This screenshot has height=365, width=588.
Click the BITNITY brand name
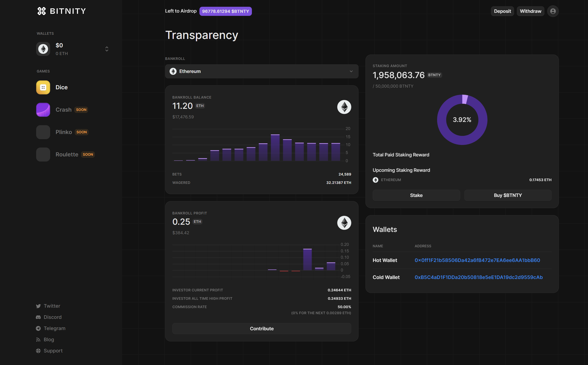click(68, 11)
